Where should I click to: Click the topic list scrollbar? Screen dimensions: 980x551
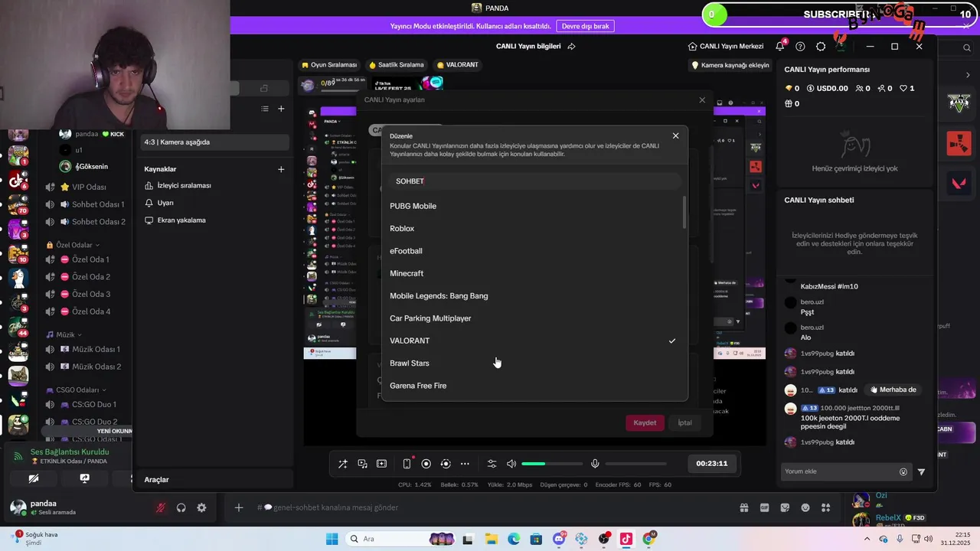point(684,213)
